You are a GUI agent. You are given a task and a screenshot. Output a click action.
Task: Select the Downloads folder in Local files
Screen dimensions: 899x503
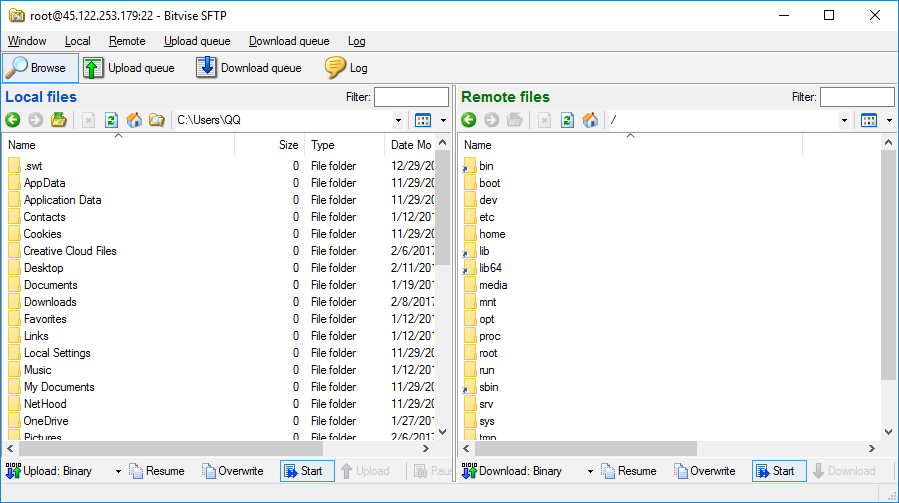click(50, 302)
